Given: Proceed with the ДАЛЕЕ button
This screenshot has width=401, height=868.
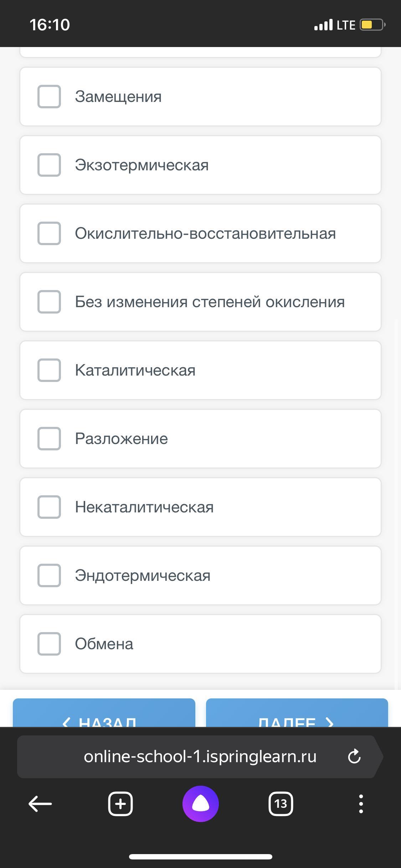Looking at the screenshot, I should 297,713.
